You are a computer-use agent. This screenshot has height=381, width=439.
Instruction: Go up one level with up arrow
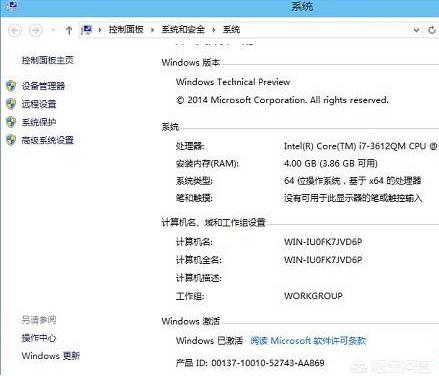69,31
